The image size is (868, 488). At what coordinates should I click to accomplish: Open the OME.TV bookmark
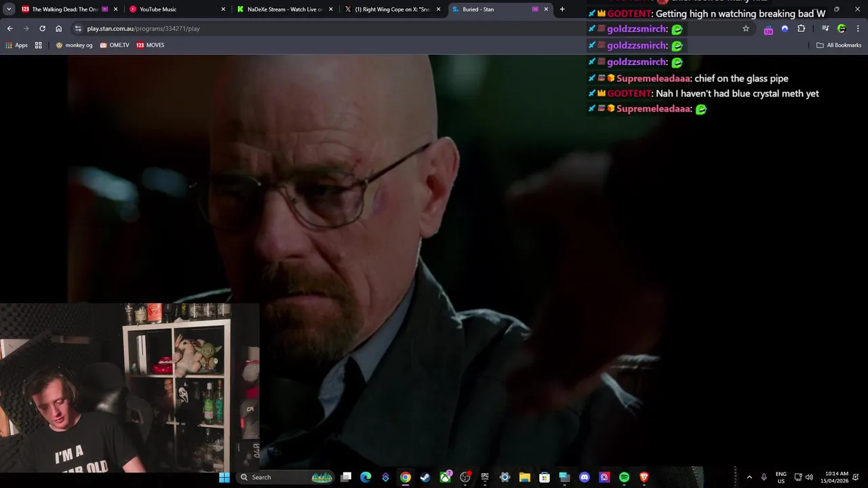click(114, 45)
